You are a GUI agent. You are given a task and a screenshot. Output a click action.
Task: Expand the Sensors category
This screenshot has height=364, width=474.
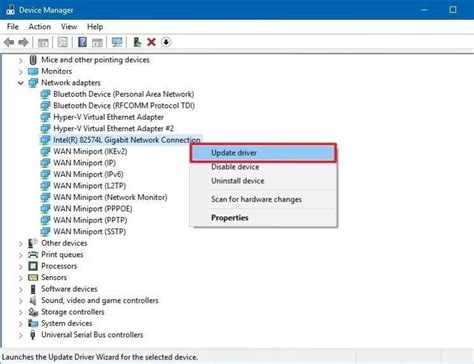coord(21,278)
